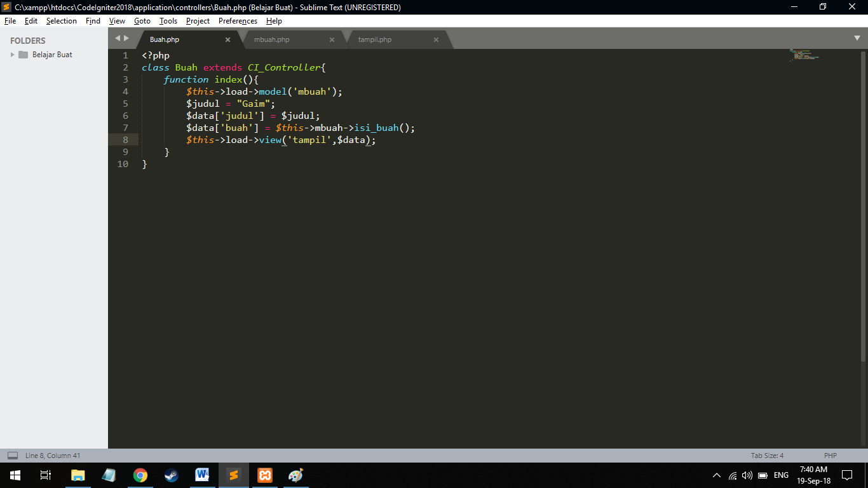
Task: Open the File menu
Action: tap(10, 21)
